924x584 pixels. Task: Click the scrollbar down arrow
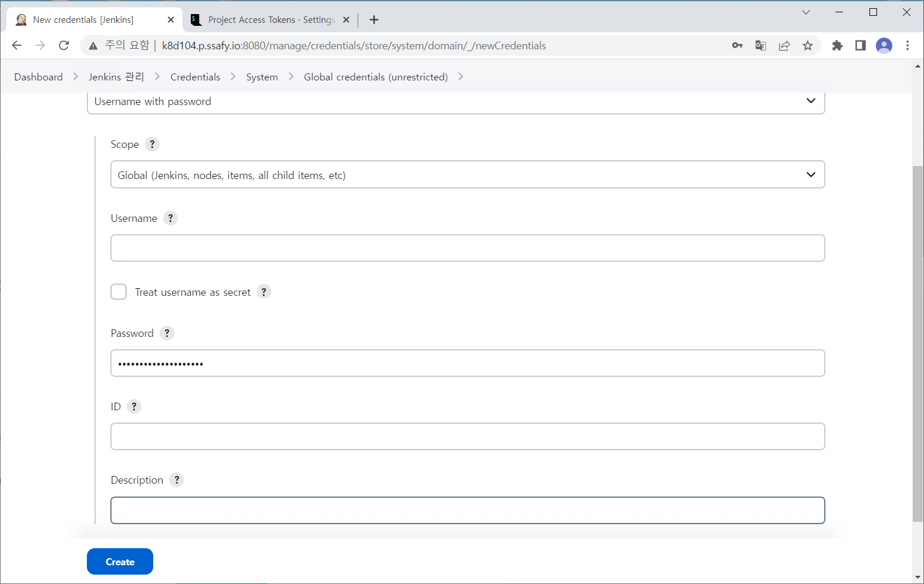[x=918, y=578]
